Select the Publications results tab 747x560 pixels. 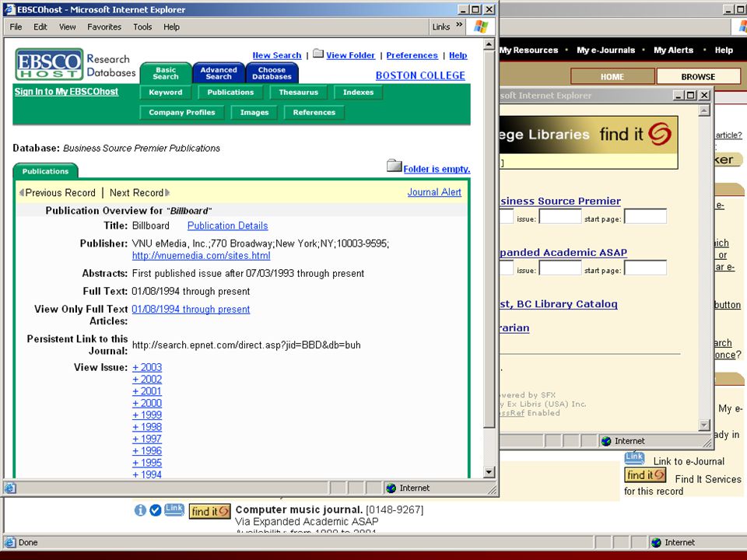pos(45,171)
